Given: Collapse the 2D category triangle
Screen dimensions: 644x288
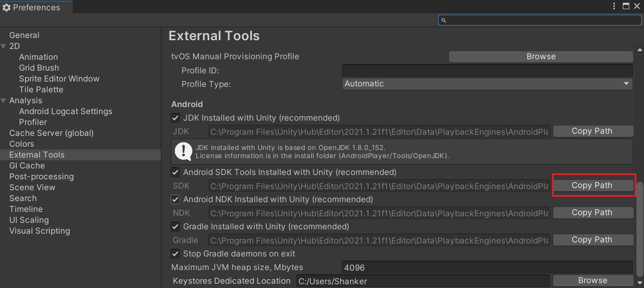Looking at the screenshot, I should 4,46.
